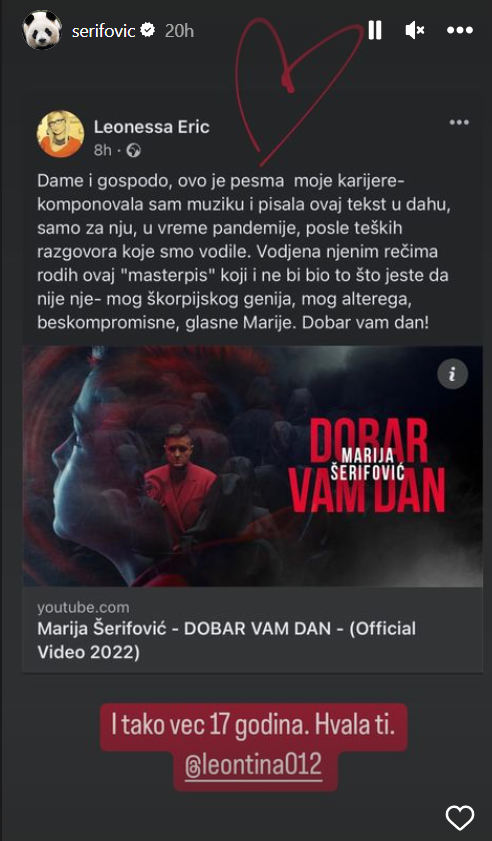
Task: Tap the @leontina012 mention
Action: (x=253, y=764)
